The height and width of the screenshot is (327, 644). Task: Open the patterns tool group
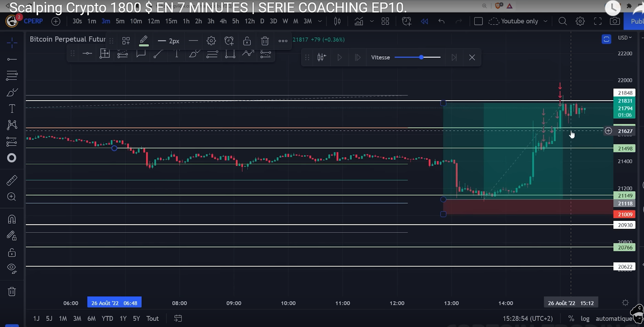point(12,125)
